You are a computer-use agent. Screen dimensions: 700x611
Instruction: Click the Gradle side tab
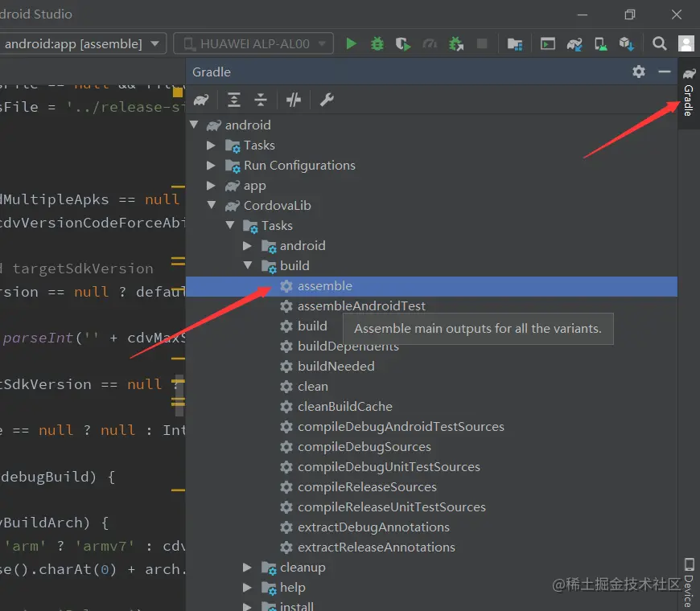pos(689,92)
